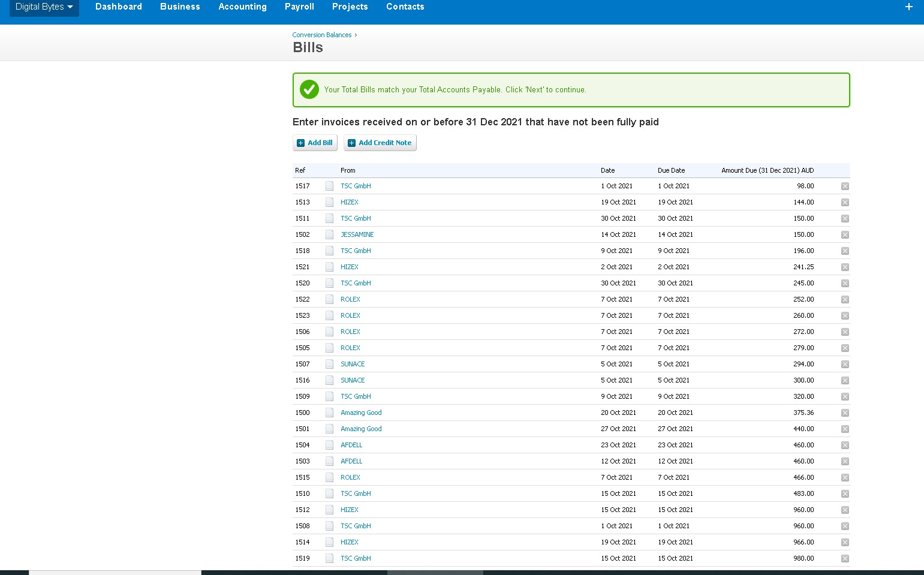
Task: Open SUNACE link on bill 1507
Action: click(x=353, y=364)
